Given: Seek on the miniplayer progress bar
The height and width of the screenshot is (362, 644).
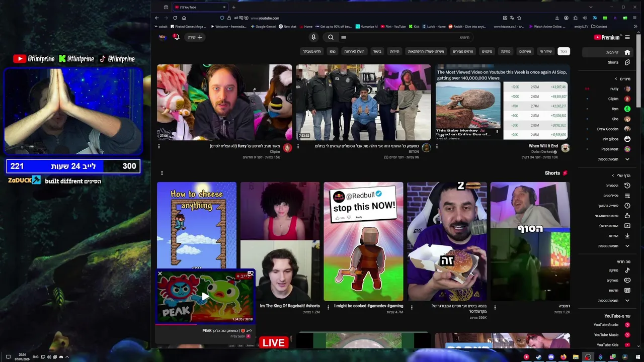Looking at the screenshot, I should [x=205, y=324].
